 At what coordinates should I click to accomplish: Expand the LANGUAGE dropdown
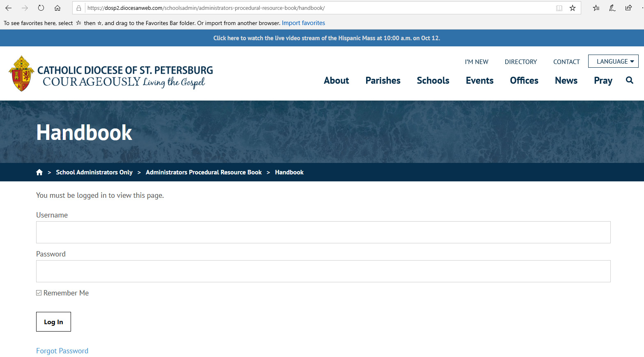(x=613, y=62)
